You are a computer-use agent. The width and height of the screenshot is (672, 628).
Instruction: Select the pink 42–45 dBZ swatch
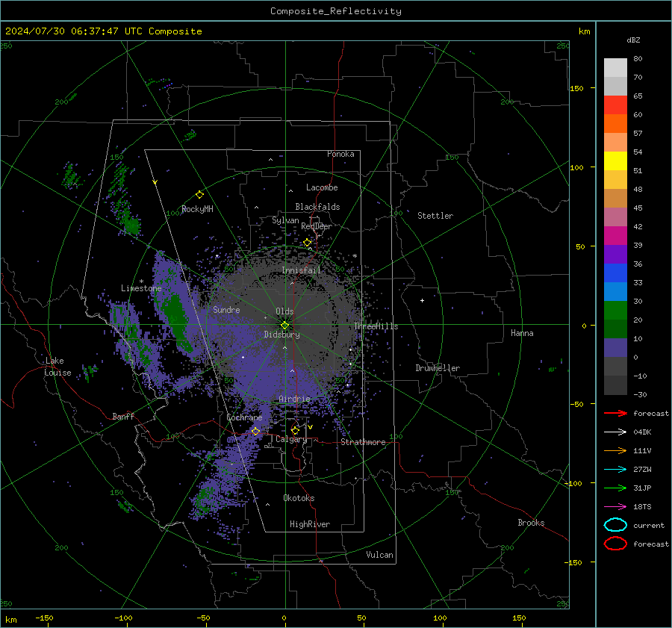(x=615, y=217)
